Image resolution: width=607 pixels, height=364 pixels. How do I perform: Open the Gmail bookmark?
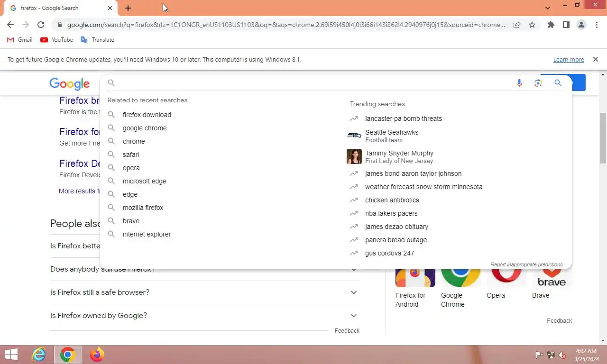point(19,40)
